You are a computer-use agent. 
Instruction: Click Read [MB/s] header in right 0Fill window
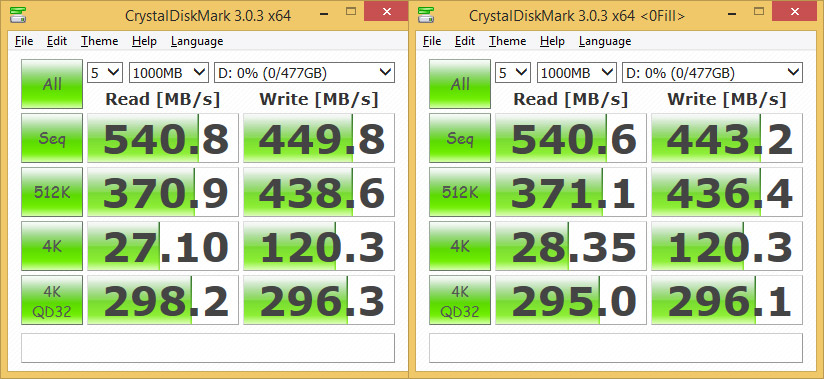click(x=571, y=99)
